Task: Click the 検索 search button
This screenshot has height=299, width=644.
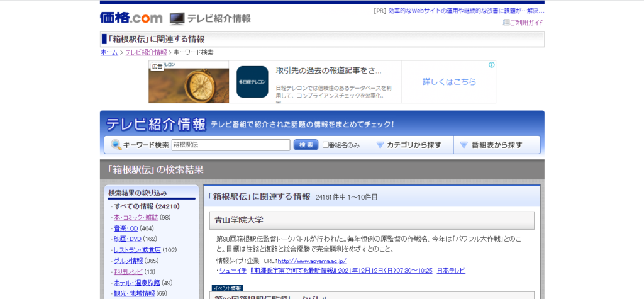Action: click(x=306, y=145)
